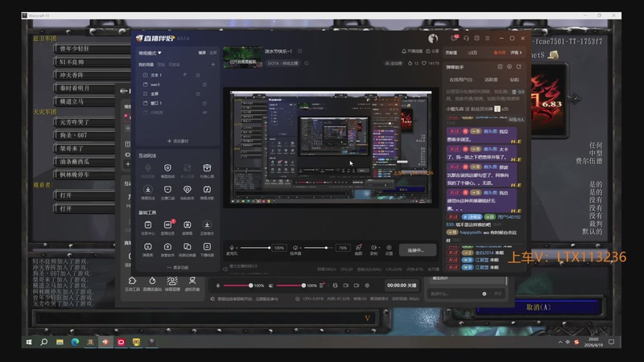
Task: Open the 房管助手 tool icon
Action: coord(167,247)
